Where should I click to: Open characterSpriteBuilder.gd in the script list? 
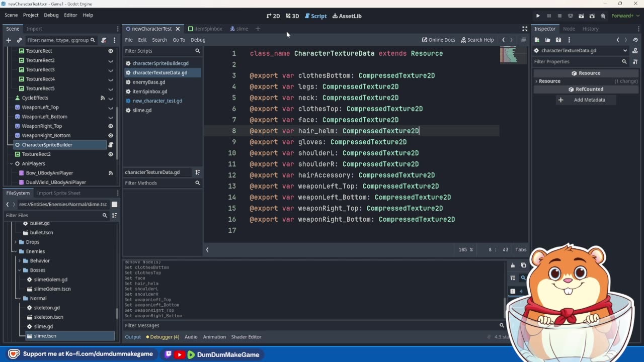160,63
